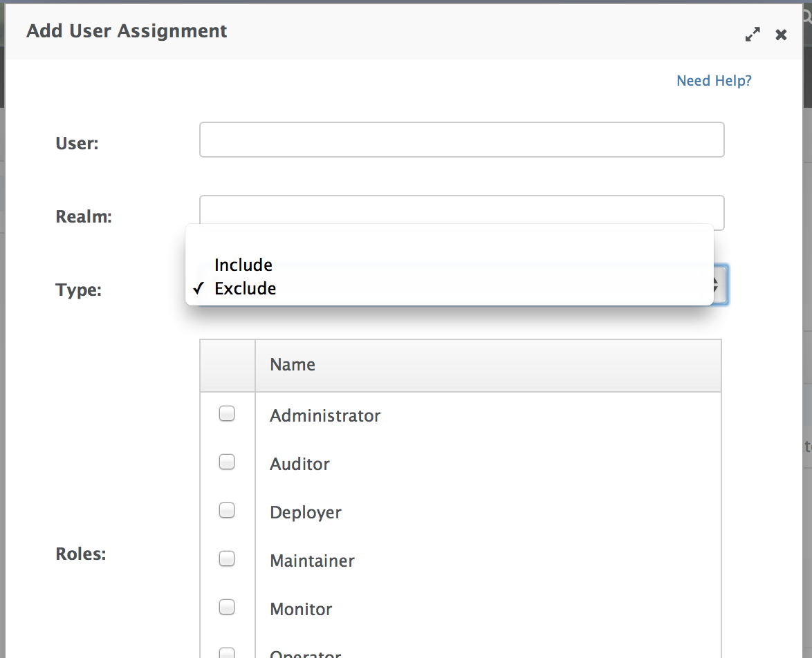812x658 pixels.
Task: Click the Type dropdown arrow control
Action: 719,285
